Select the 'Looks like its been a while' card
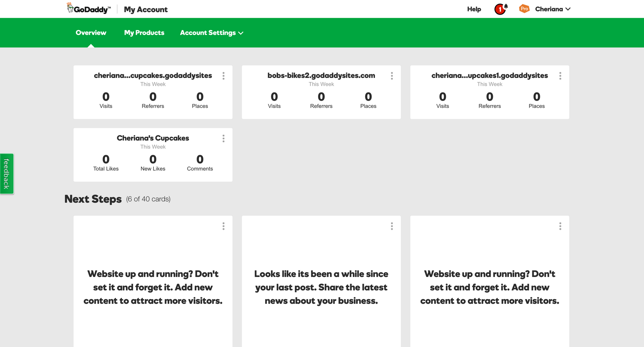The image size is (644, 347). [x=321, y=281]
